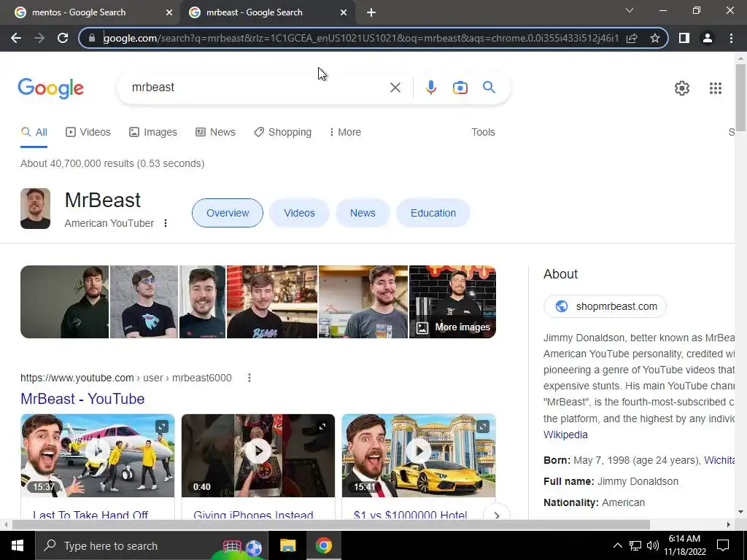Image resolution: width=747 pixels, height=560 pixels.
Task: Click the horizontal page scrollbar thumb
Action: [x=331, y=524]
